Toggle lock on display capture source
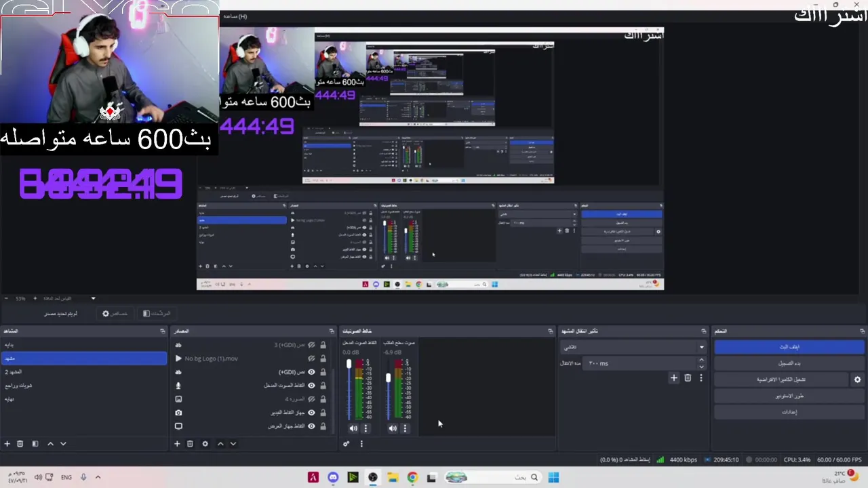Screen dimensions: 868x488 point(323,426)
